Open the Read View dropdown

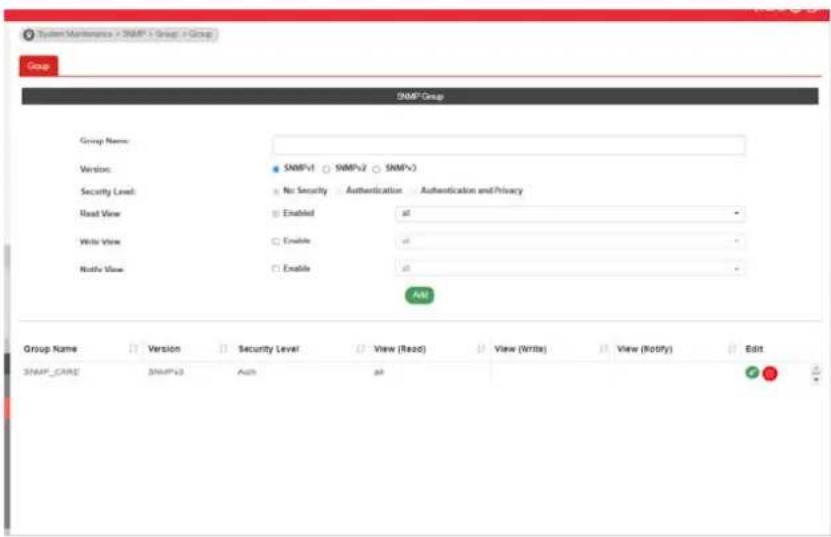[x=570, y=214]
